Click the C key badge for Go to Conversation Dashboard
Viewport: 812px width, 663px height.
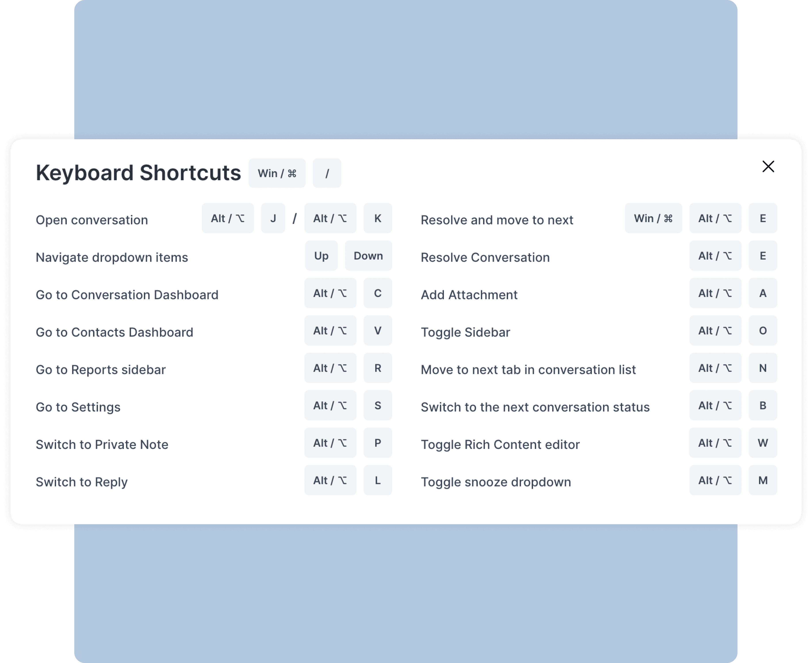[x=377, y=293]
